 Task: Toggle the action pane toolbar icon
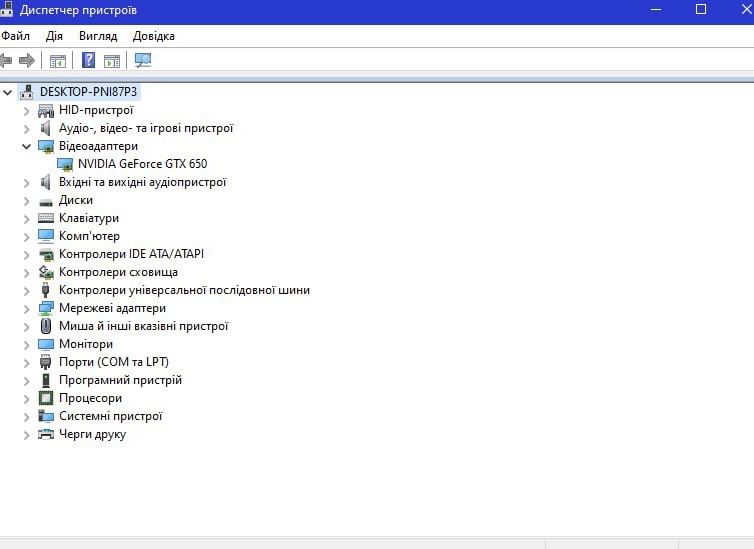click(112, 61)
